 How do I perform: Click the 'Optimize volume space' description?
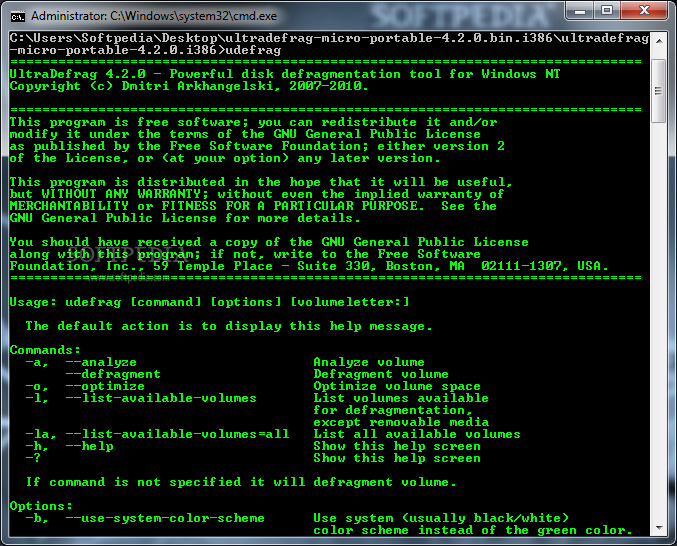click(397, 386)
